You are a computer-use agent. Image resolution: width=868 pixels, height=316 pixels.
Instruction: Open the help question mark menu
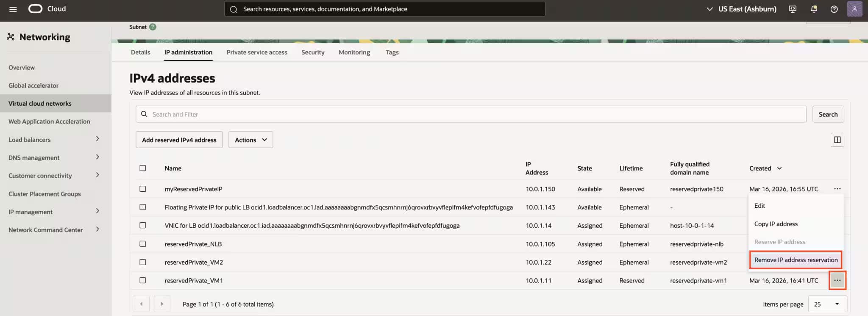click(x=834, y=9)
